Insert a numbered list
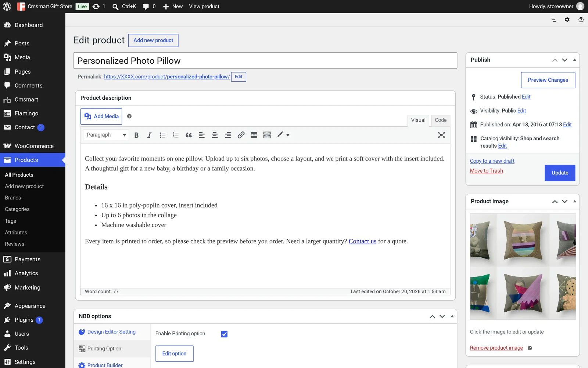Screen dimensions: 588x368 [x=176, y=135]
